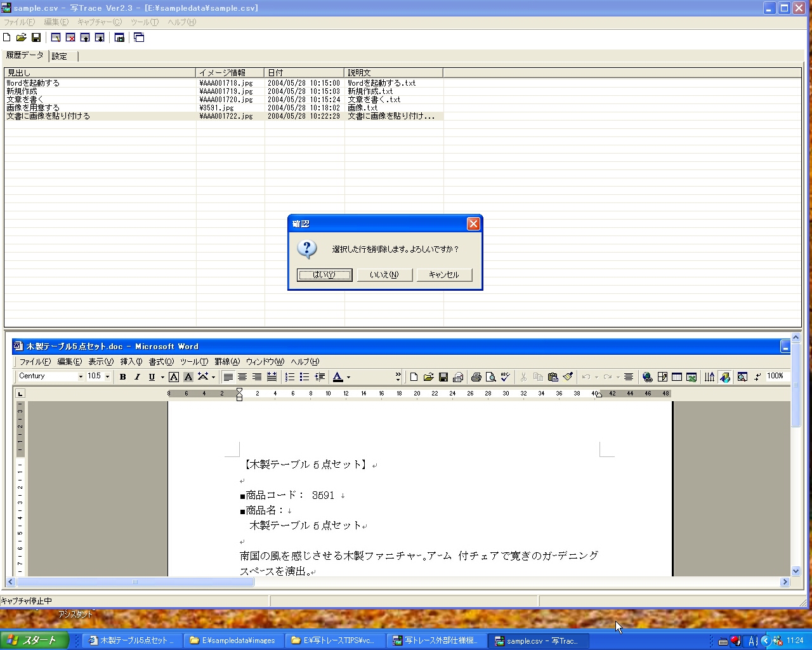Close the 確認 dialog with X

(x=473, y=224)
